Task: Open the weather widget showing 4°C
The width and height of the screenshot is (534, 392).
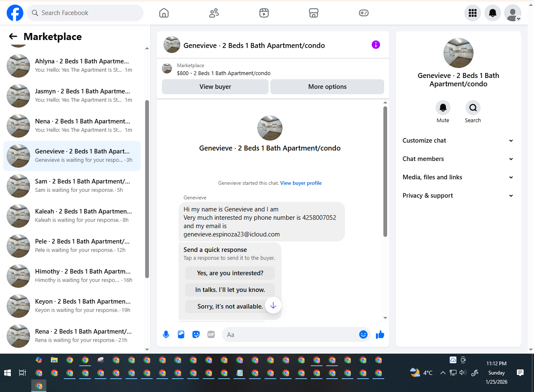Action: 421,373
